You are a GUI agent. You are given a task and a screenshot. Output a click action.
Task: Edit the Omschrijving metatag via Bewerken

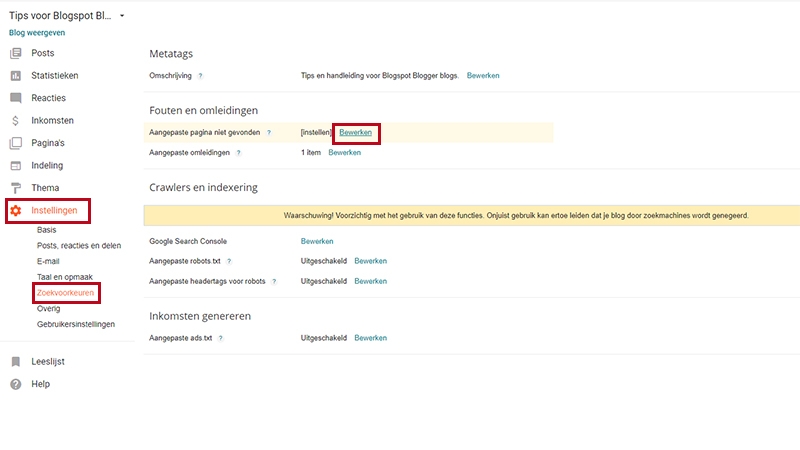483,76
